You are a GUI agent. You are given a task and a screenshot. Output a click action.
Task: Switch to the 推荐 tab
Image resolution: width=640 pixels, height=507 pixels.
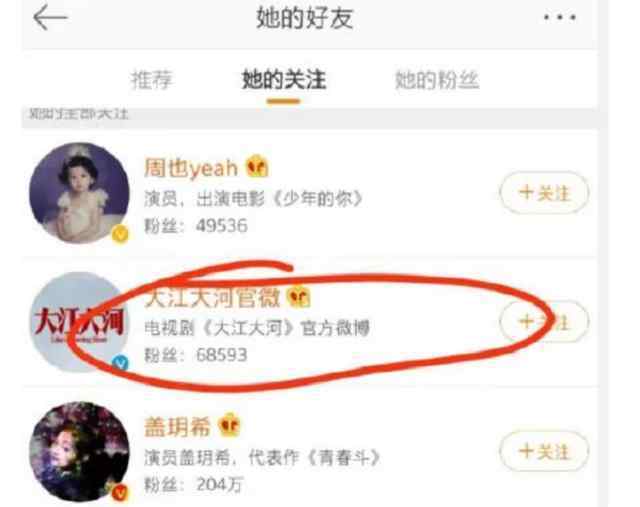(151, 80)
